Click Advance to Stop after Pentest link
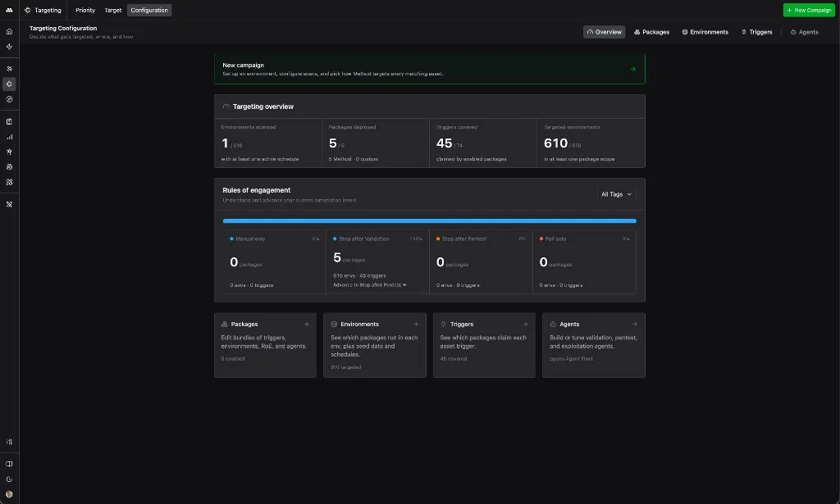This screenshot has height=504, width=840. pos(370,285)
